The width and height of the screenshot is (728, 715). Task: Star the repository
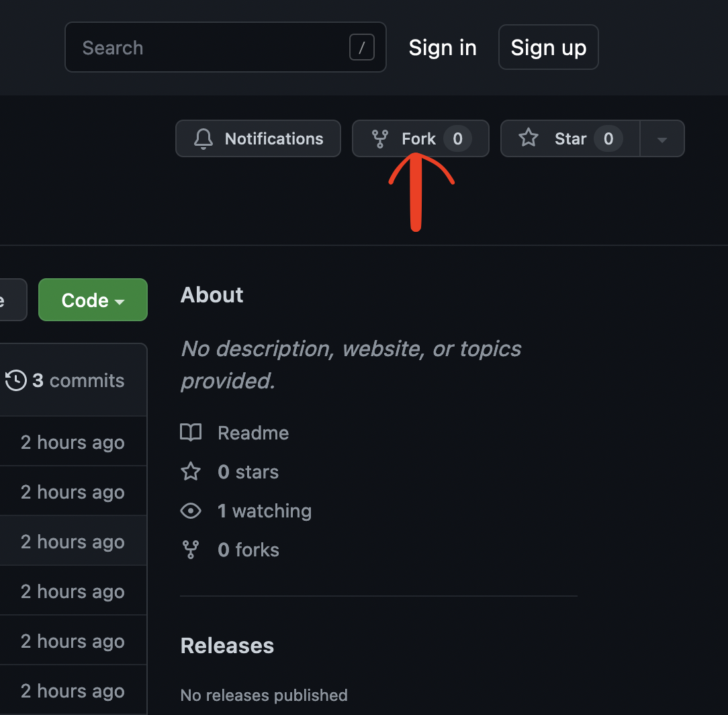[571, 138]
